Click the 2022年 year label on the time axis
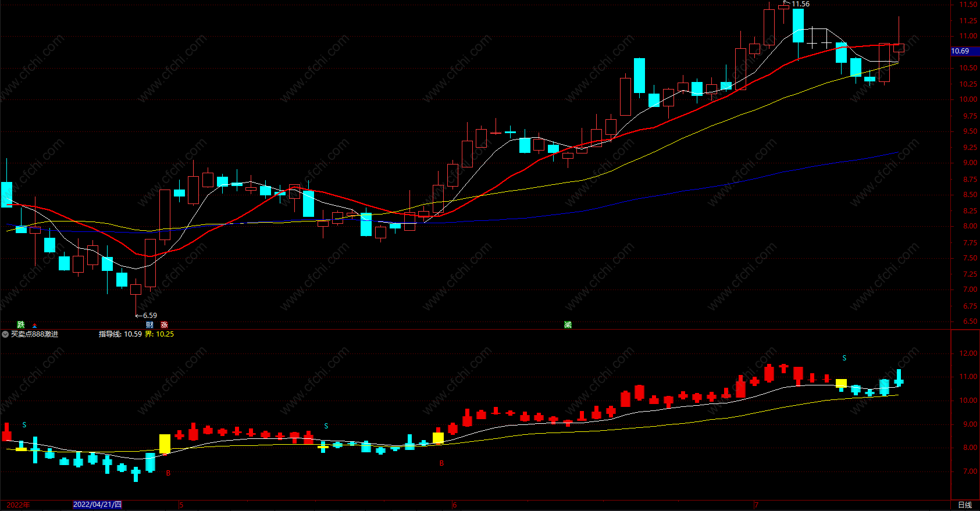The image size is (980, 511). point(18,505)
